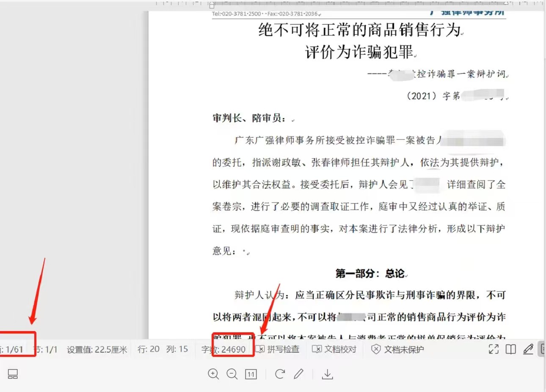Click the case number text (2021) 字第
The width and height of the screenshot is (546, 392).
(x=433, y=96)
